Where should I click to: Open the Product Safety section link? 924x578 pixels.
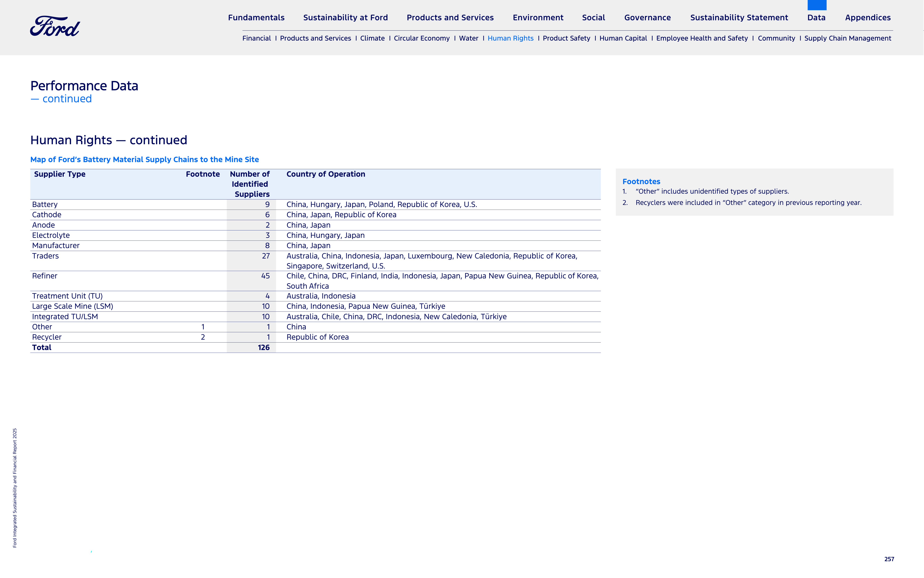(x=566, y=38)
